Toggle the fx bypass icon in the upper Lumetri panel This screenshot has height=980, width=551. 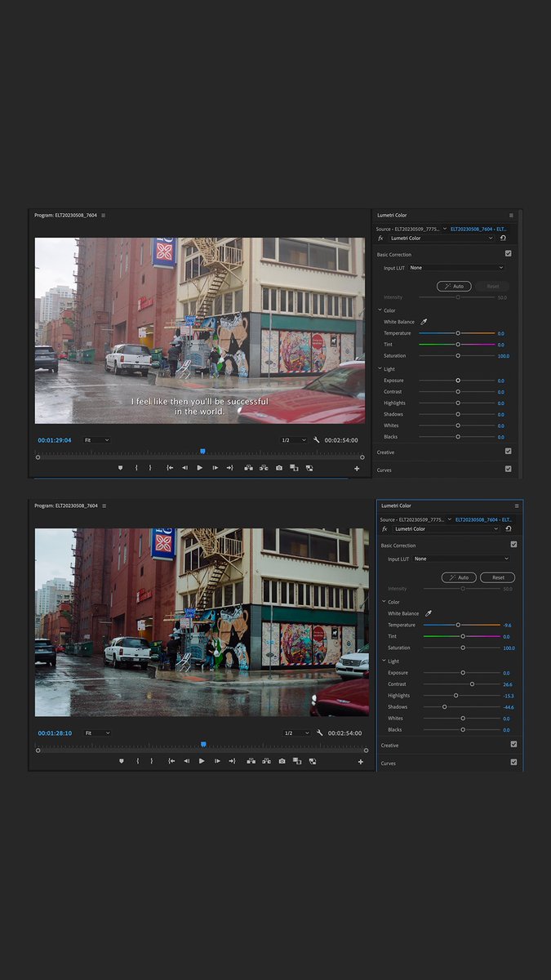380,238
